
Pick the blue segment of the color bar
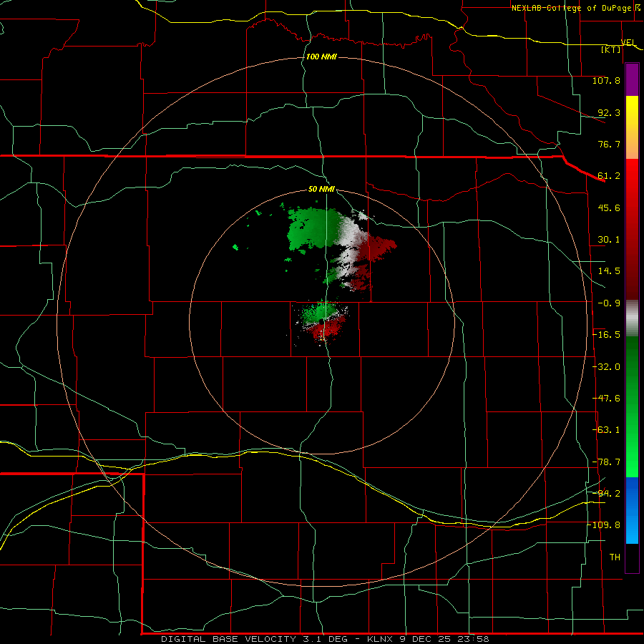point(632,510)
